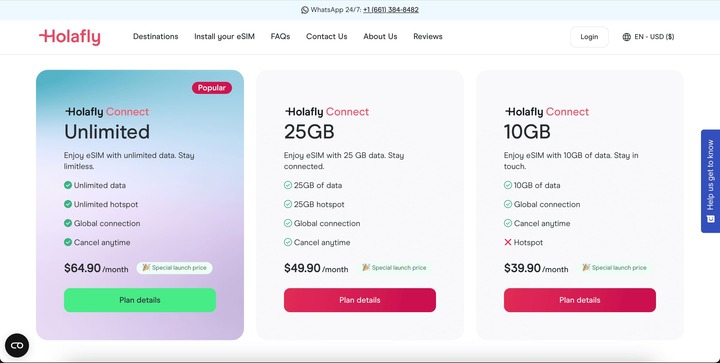
Task: Click green check beside Unlimited data
Action: click(x=68, y=185)
